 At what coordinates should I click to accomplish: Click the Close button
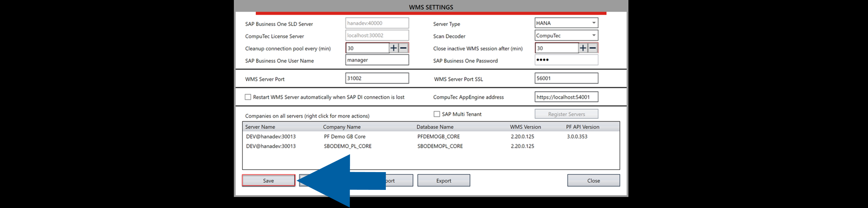click(x=593, y=181)
